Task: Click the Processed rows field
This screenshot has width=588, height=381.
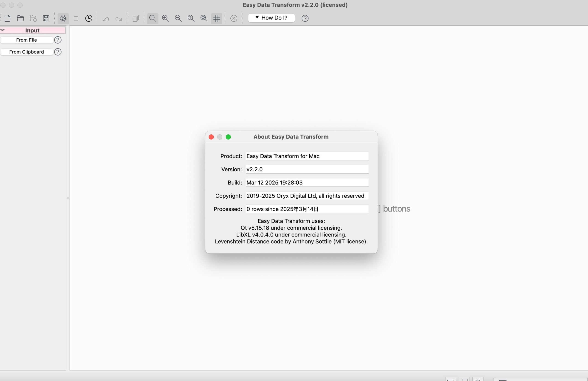Action: (307, 209)
